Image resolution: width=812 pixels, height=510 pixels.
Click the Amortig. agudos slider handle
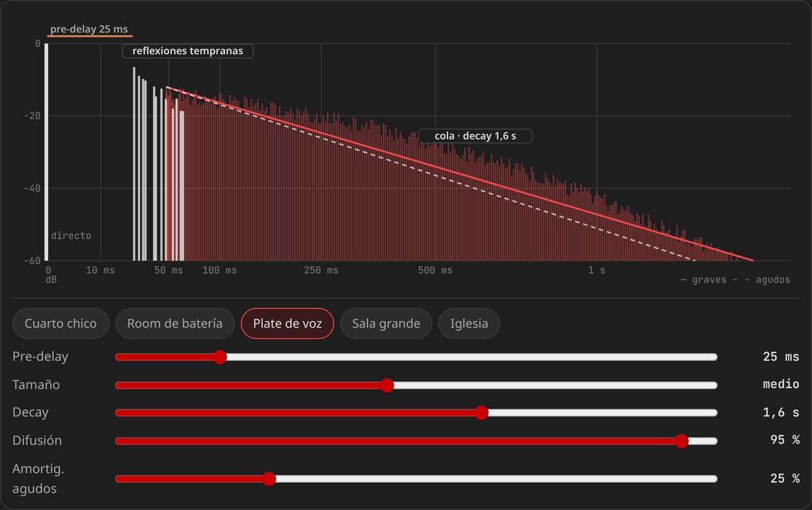point(269,479)
